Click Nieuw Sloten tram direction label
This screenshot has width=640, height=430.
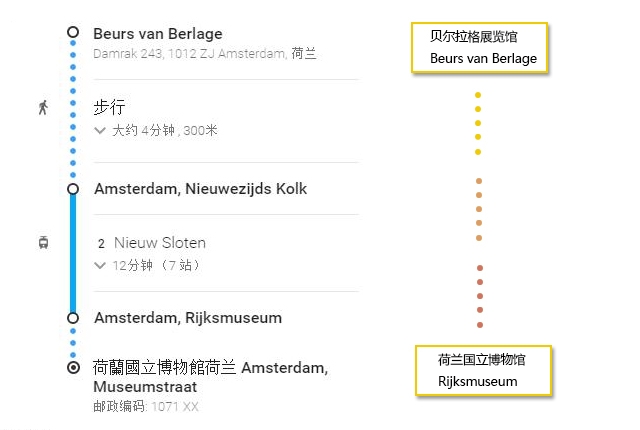coord(160,243)
